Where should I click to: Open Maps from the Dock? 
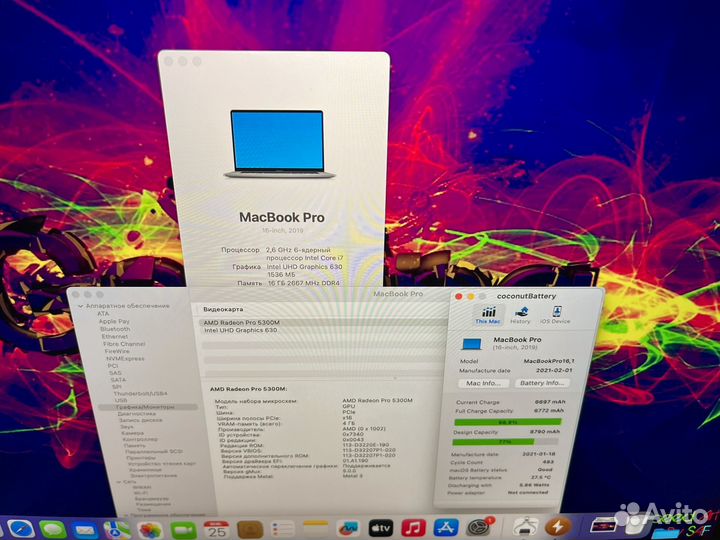[x=117, y=530]
